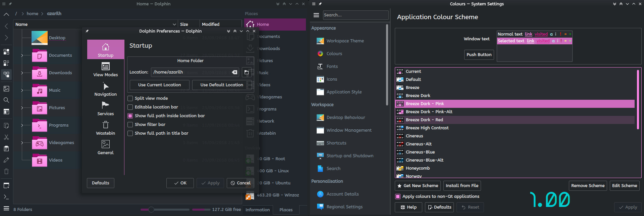Click Dolphin zoom level slider handle
This screenshot has width=644, height=216.
pyautogui.click(x=151, y=210)
